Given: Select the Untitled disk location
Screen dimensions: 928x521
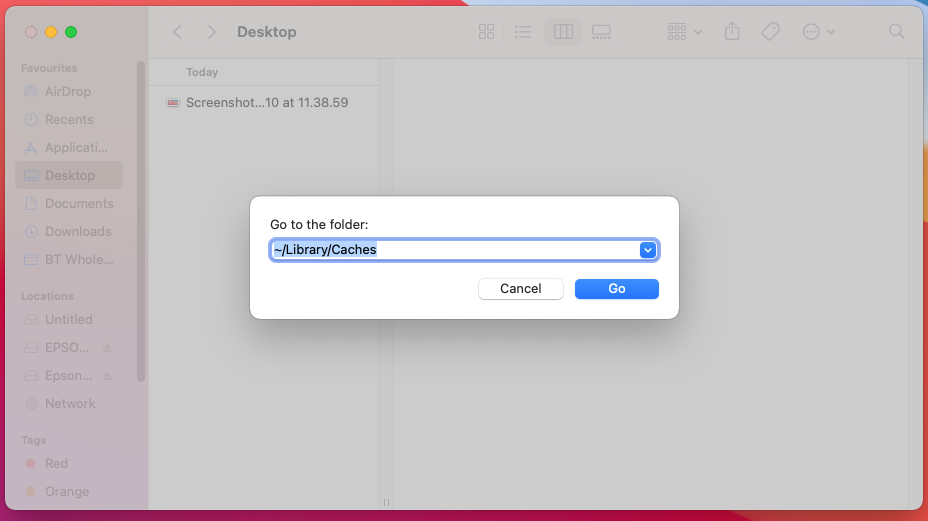Looking at the screenshot, I should (x=69, y=320).
